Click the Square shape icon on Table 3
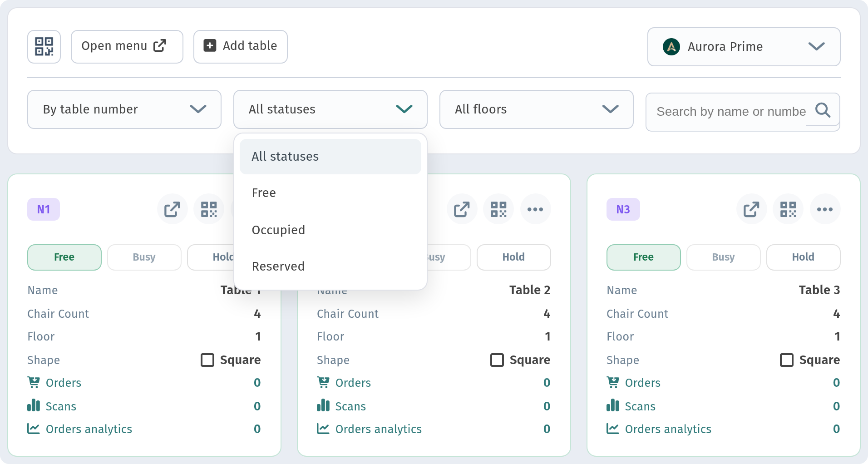 pos(787,360)
